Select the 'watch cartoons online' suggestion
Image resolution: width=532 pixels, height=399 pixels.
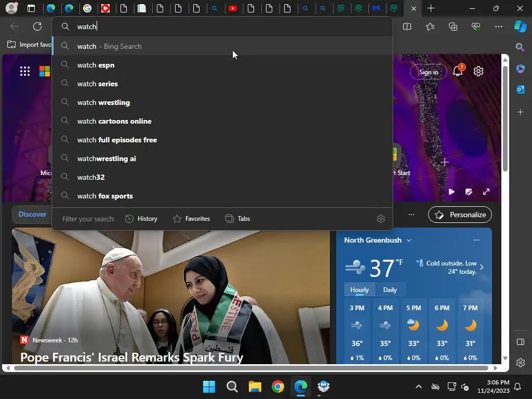click(222, 121)
